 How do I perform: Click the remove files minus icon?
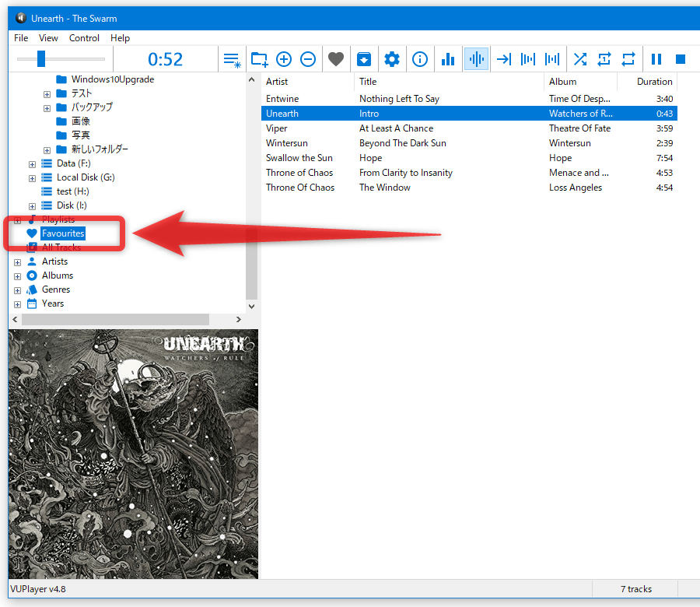click(x=308, y=59)
